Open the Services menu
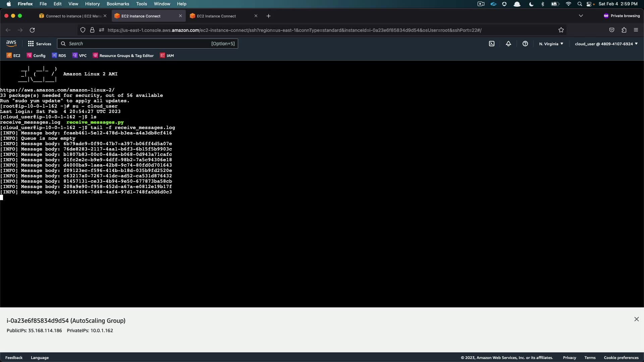Viewport: 644px width, 362px height. coord(40,44)
